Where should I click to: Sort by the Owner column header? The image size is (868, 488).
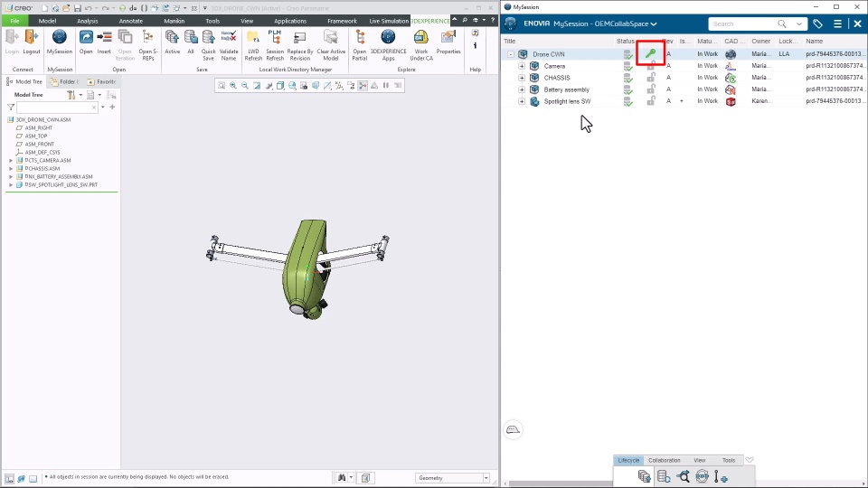[x=761, y=41]
